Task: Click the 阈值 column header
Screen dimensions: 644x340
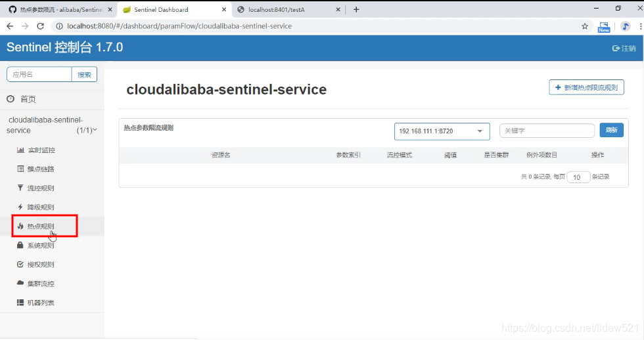Action: (x=451, y=155)
